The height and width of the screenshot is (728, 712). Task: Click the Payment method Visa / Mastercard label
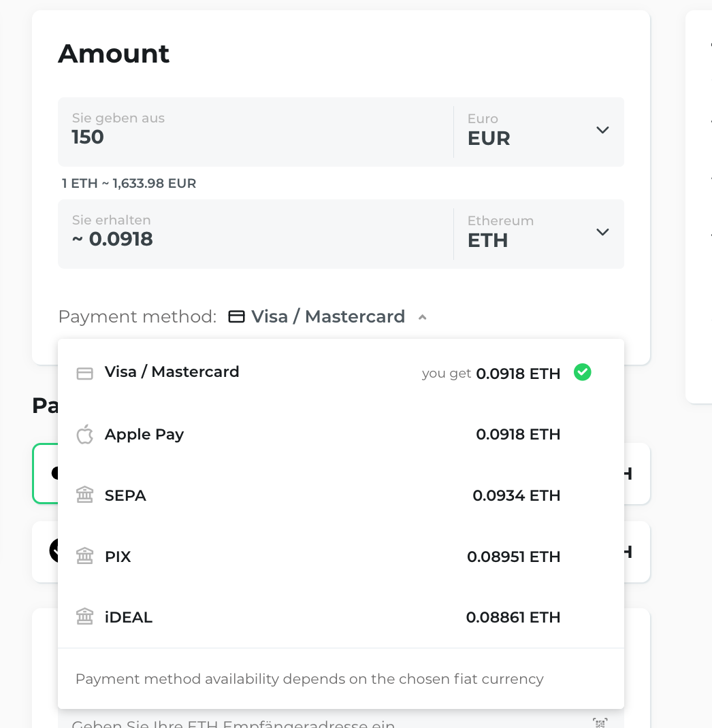pyautogui.click(x=327, y=317)
